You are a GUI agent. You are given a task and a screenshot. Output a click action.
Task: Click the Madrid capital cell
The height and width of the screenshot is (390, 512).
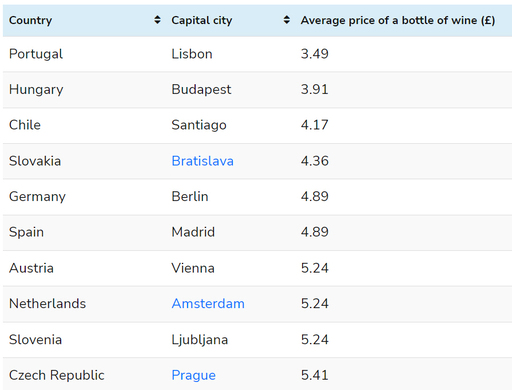193,232
